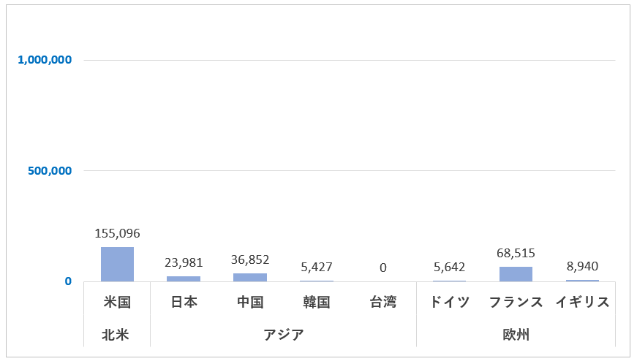Viewport: 637px width, 364px height.
Task: Select the 23,981 data label
Action: click(184, 263)
